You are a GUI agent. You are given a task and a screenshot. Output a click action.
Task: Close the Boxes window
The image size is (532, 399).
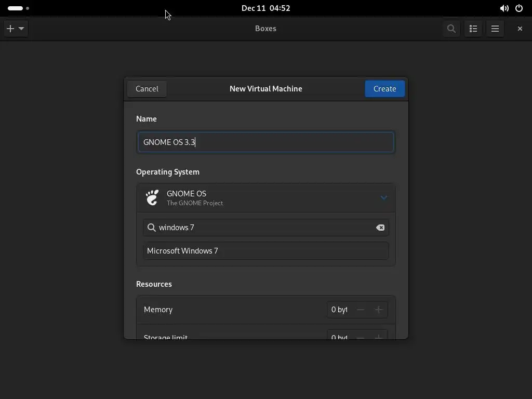click(520, 29)
